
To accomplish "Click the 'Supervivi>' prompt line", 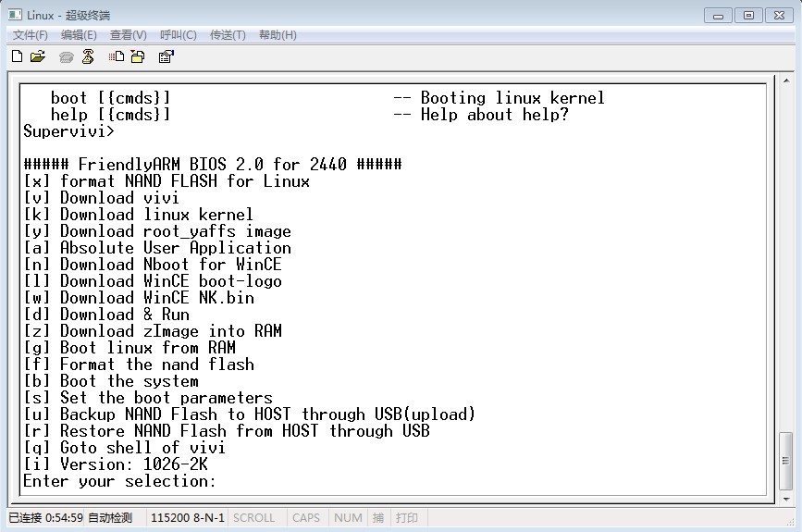I will (69, 131).
